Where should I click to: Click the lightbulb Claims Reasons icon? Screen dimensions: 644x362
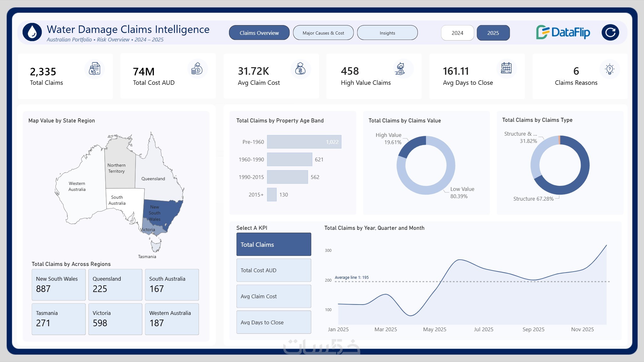click(609, 69)
